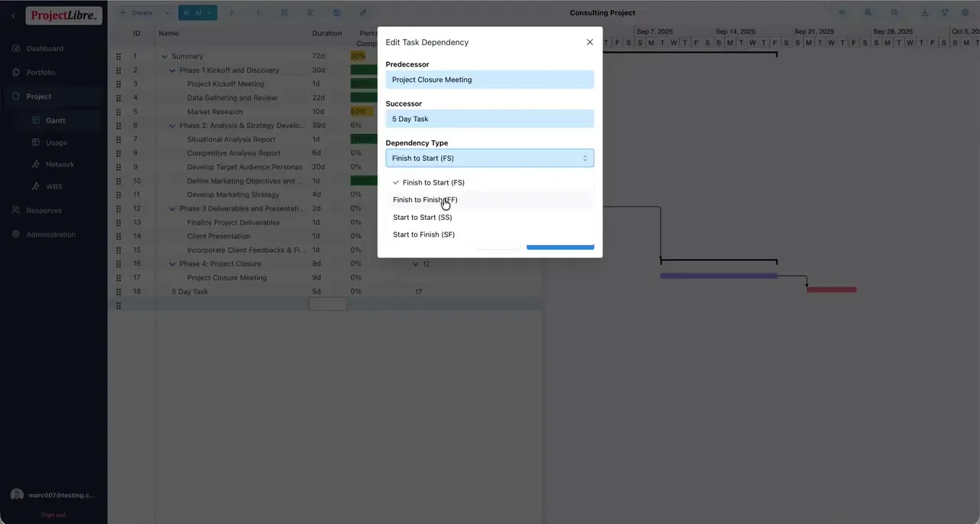Expand predecessor chevron showing 12
The image size is (980, 524).
pos(416,264)
